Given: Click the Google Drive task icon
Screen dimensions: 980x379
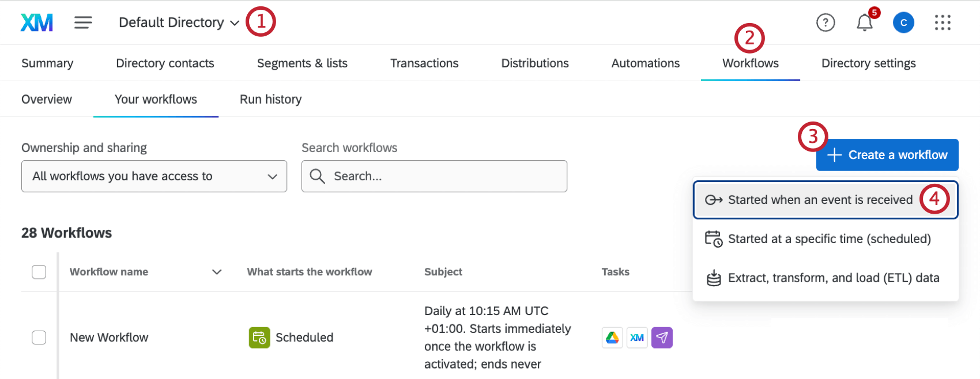Looking at the screenshot, I should [612, 338].
